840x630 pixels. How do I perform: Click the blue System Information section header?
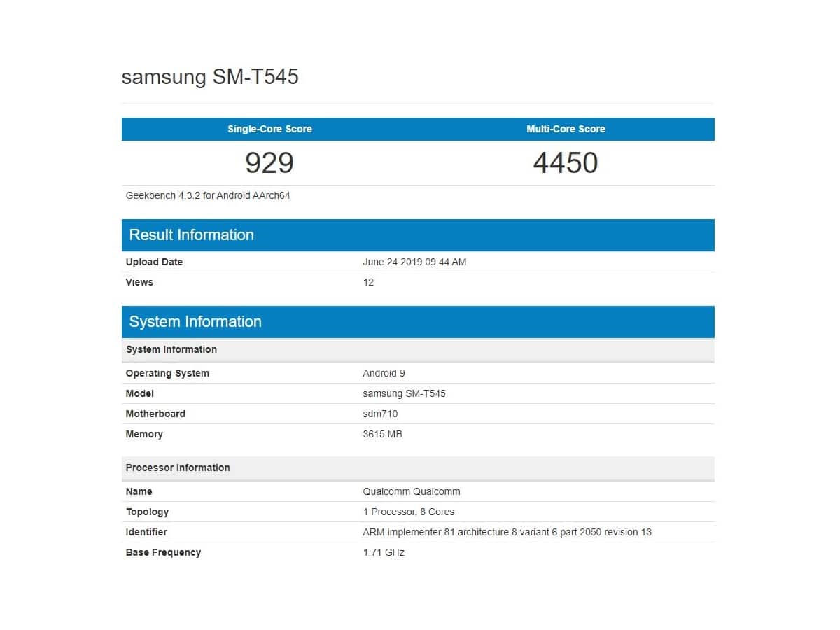pos(418,322)
